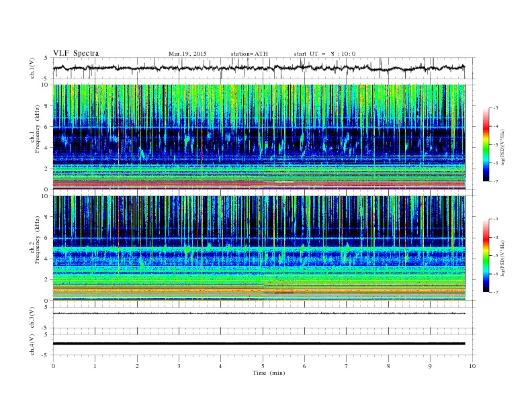The height and width of the screenshot is (411, 532).
Task: Select the "start UT = 8 :10: 0" text
Action: (x=324, y=54)
